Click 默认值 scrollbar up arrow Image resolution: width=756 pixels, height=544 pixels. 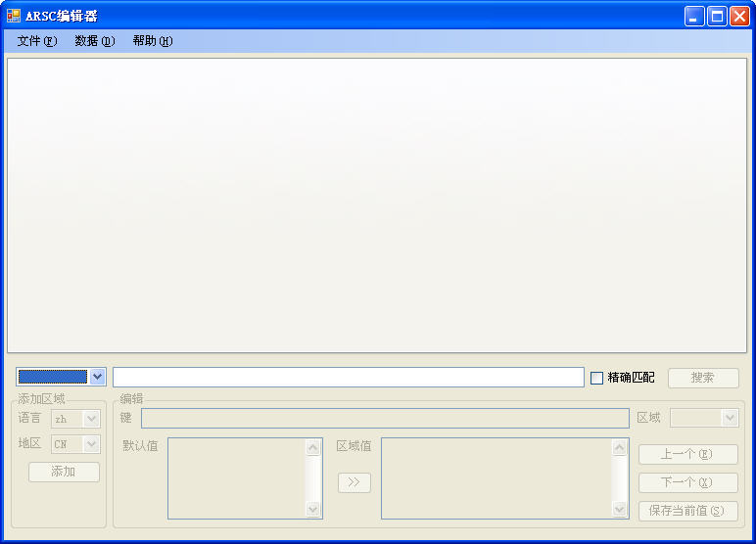313,448
